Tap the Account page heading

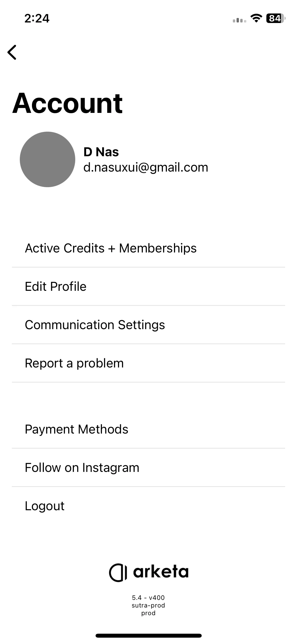pyautogui.click(x=68, y=103)
